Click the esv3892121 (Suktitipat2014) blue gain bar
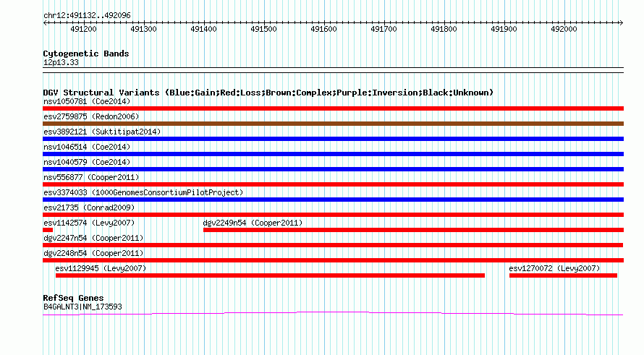Screen dimensions: 644x355 click(333, 139)
